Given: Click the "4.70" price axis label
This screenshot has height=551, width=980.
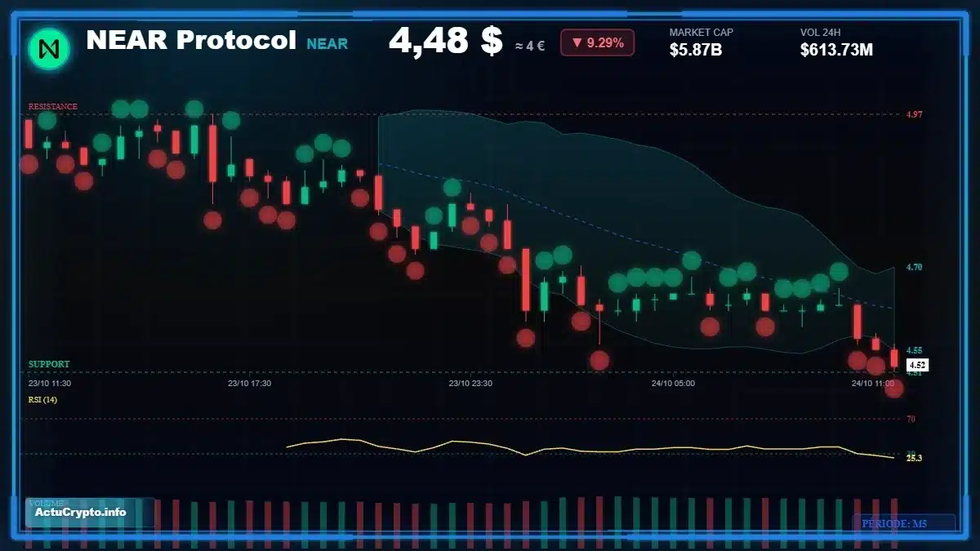Looking at the screenshot, I should coord(915,267).
